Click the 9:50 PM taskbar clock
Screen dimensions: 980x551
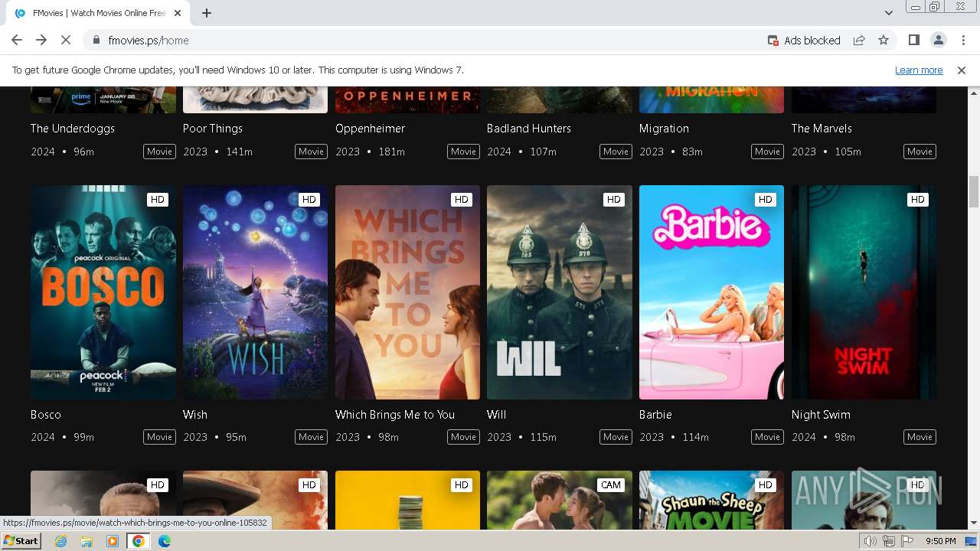(940, 541)
